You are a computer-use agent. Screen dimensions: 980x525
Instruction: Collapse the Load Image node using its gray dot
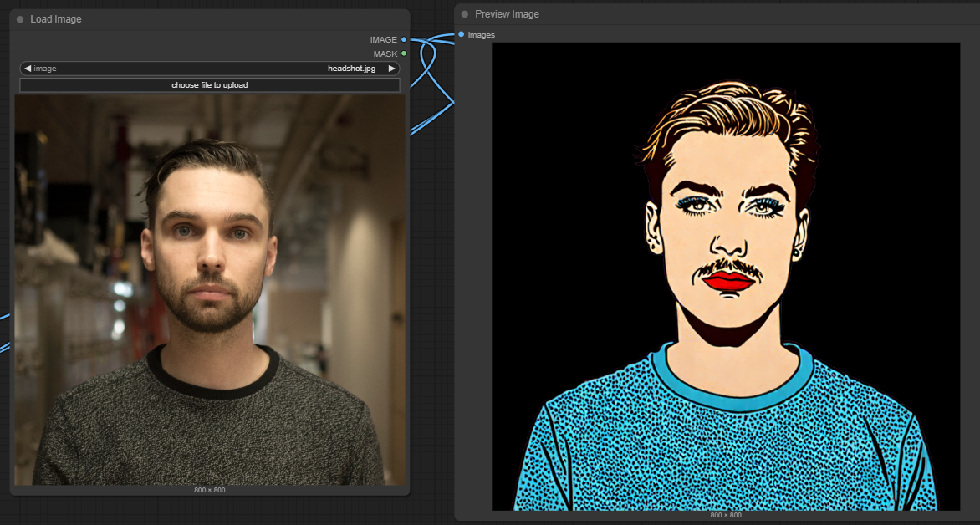click(20, 19)
